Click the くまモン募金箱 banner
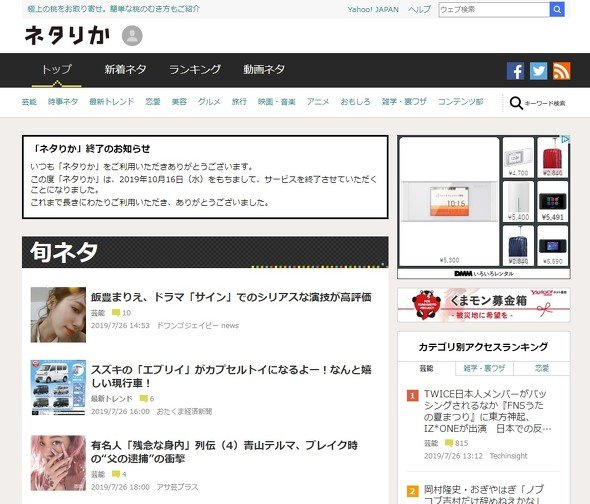Screen dimensions: 590x504 coord(484,305)
